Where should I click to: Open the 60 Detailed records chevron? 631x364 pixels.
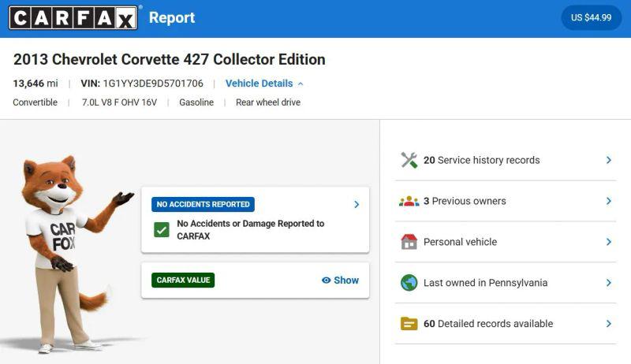point(609,324)
